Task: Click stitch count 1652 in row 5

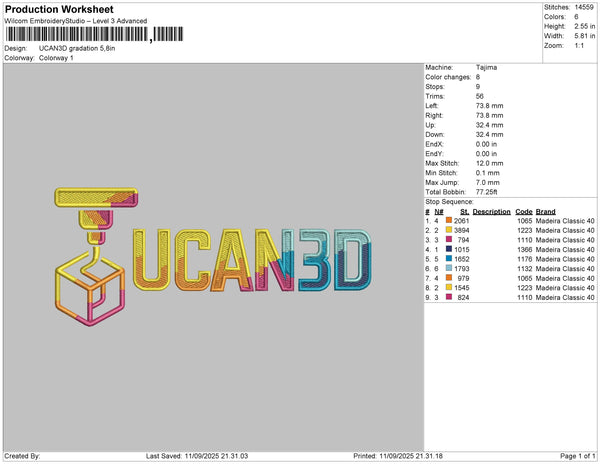Action: coord(461,259)
